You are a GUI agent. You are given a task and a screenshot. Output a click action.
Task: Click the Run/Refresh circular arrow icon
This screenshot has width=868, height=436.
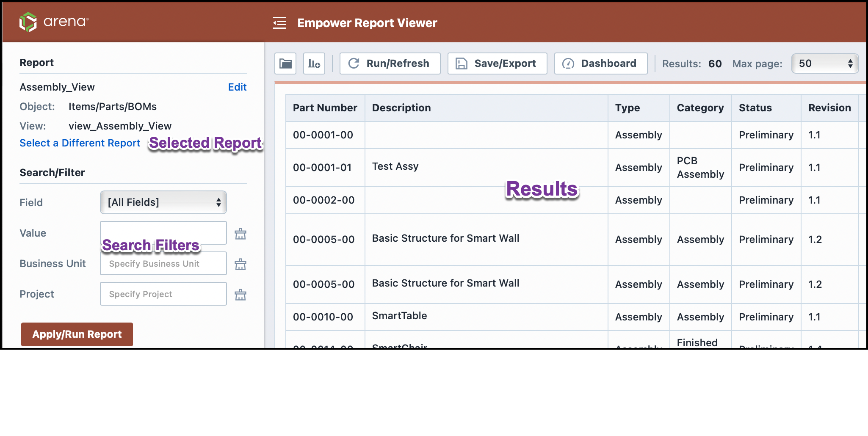coord(354,63)
